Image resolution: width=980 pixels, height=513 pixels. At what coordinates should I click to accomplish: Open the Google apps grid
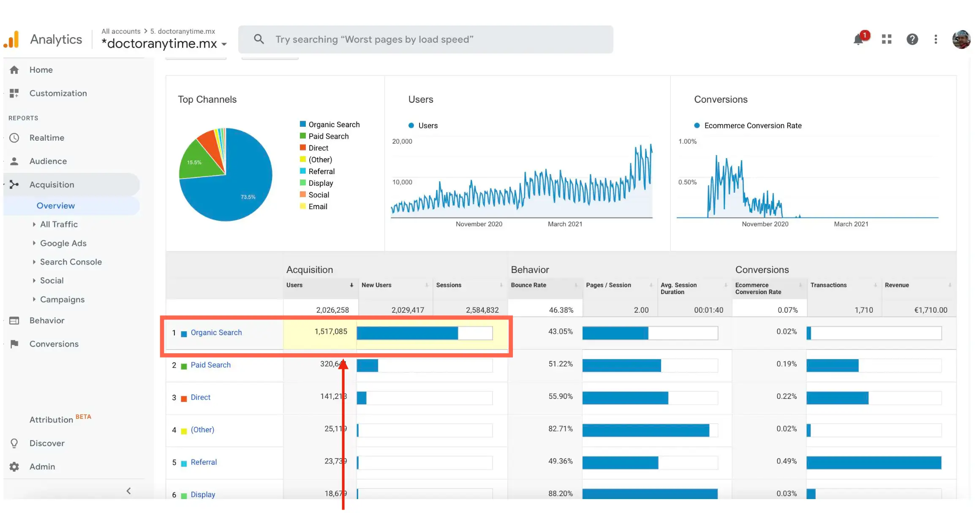[887, 39]
